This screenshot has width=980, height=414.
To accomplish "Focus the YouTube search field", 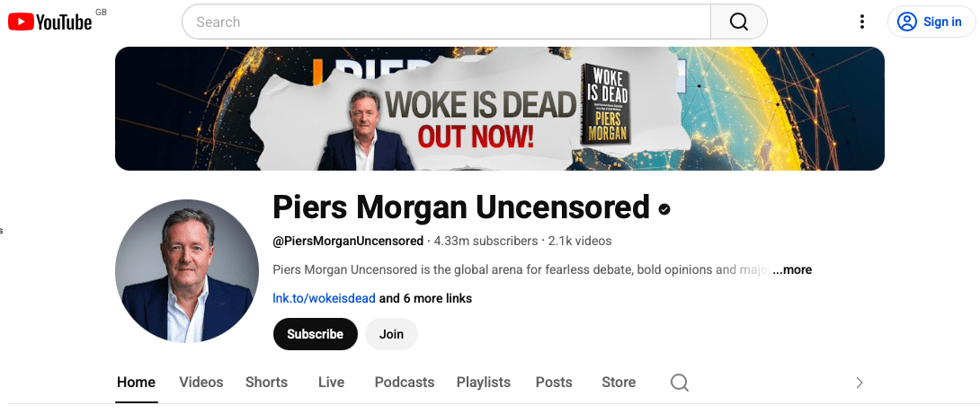I will tap(446, 22).
